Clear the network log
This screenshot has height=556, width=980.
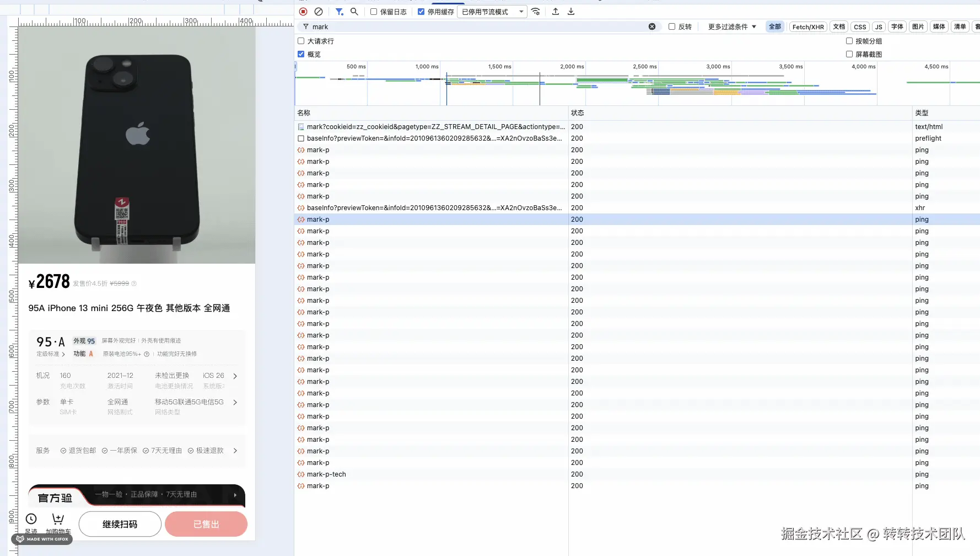pos(319,12)
